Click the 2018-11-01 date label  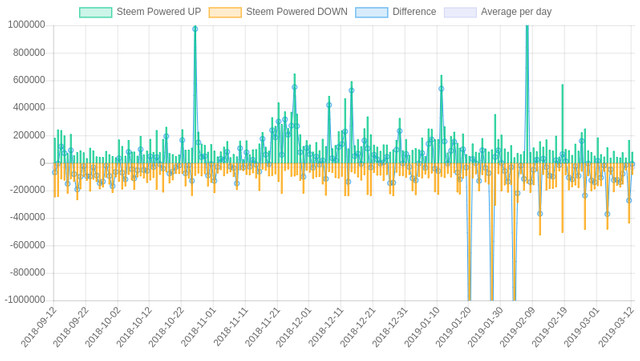click(x=198, y=327)
